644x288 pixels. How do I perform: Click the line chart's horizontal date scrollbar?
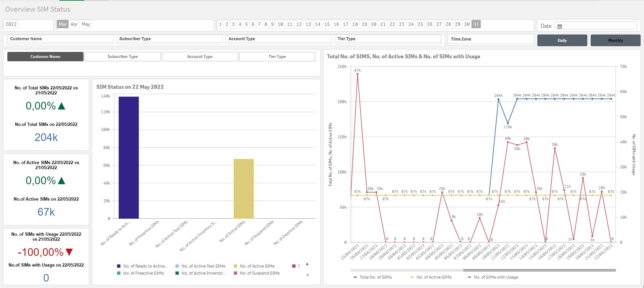tap(539, 270)
